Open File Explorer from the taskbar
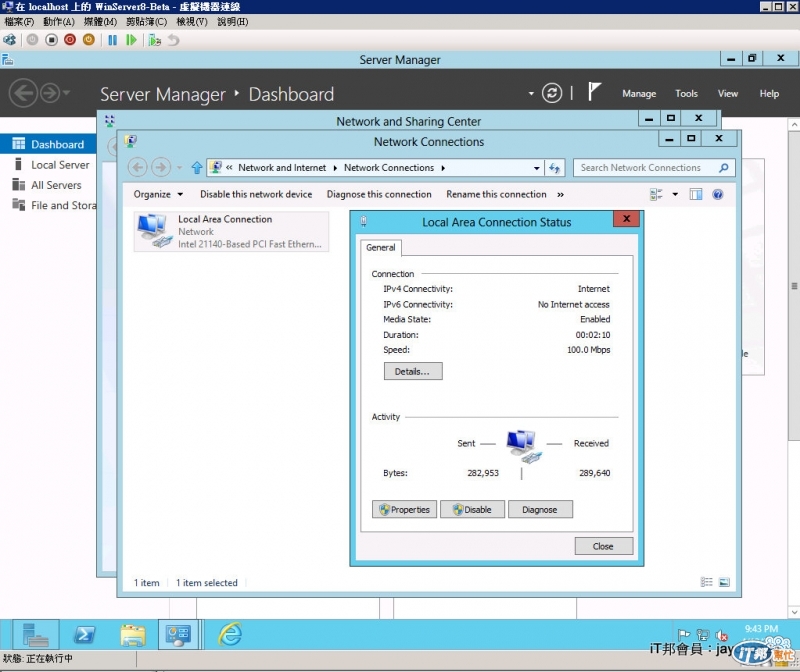Image resolution: width=800 pixels, height=672 pixels. [x=133, y=635]
